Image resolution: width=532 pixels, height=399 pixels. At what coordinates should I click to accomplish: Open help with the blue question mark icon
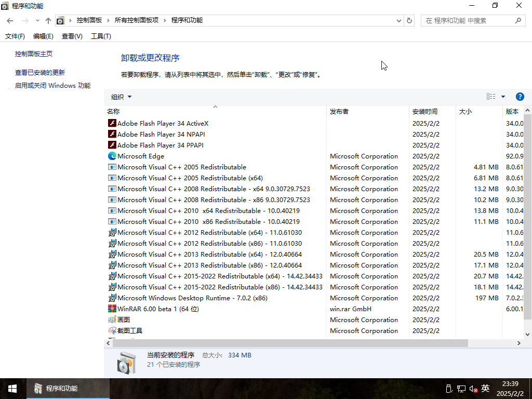point(520,97)
